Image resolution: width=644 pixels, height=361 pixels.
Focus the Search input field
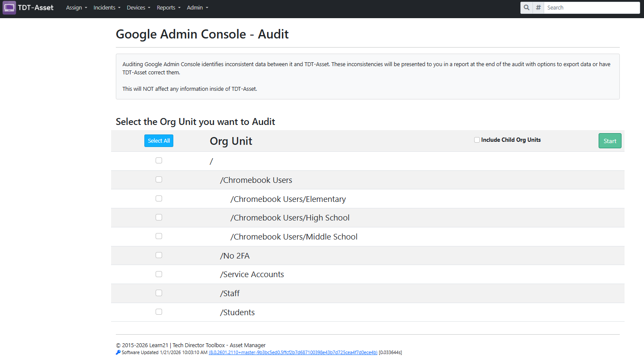[x=592, y=8]
